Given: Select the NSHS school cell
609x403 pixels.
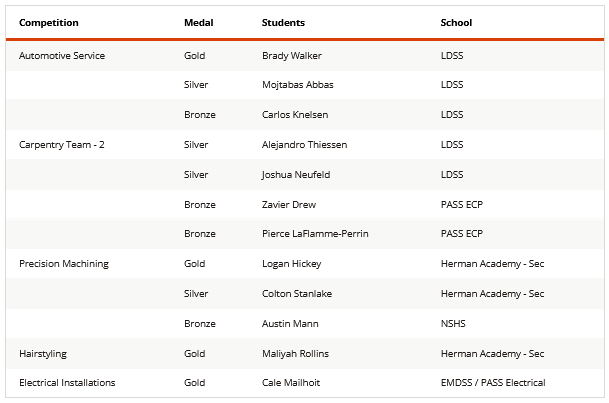Looking at the screenshot, I should (x=453, y=324).
